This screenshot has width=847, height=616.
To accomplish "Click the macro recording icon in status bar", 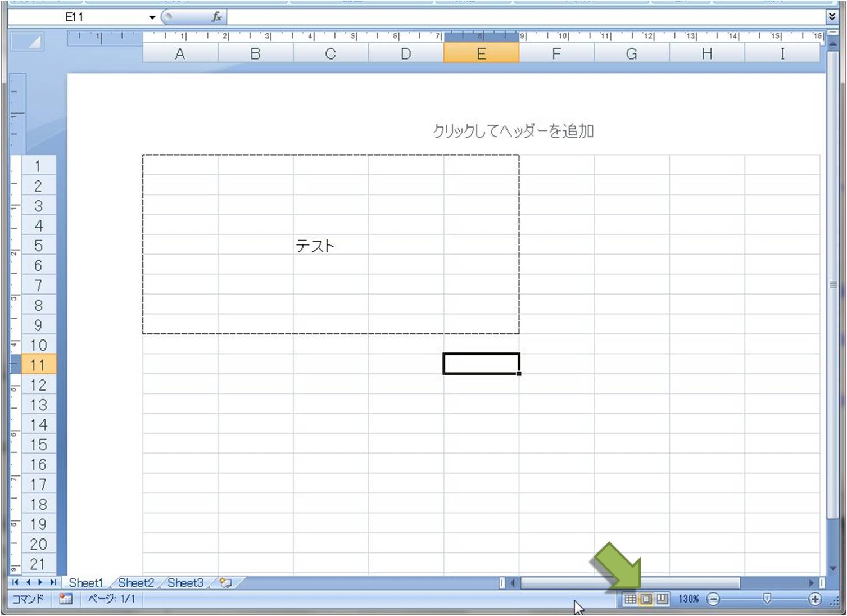I will point(65,599).
